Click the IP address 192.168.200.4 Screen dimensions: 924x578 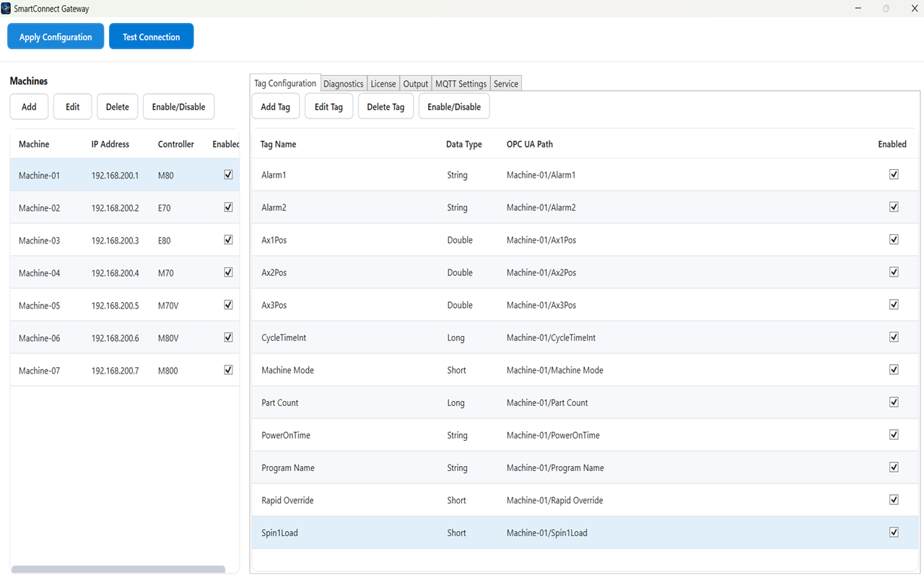click(115, 273)
